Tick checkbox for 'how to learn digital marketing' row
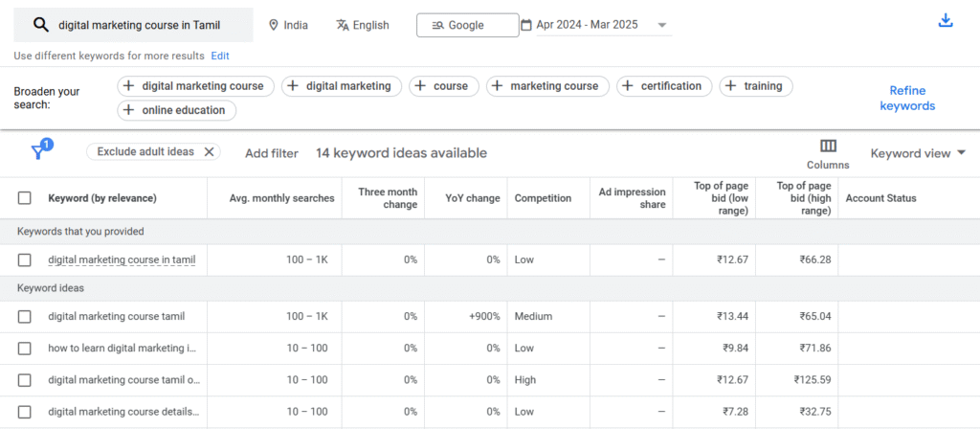Viewport: 980px width, 429px height. (24, 349)
